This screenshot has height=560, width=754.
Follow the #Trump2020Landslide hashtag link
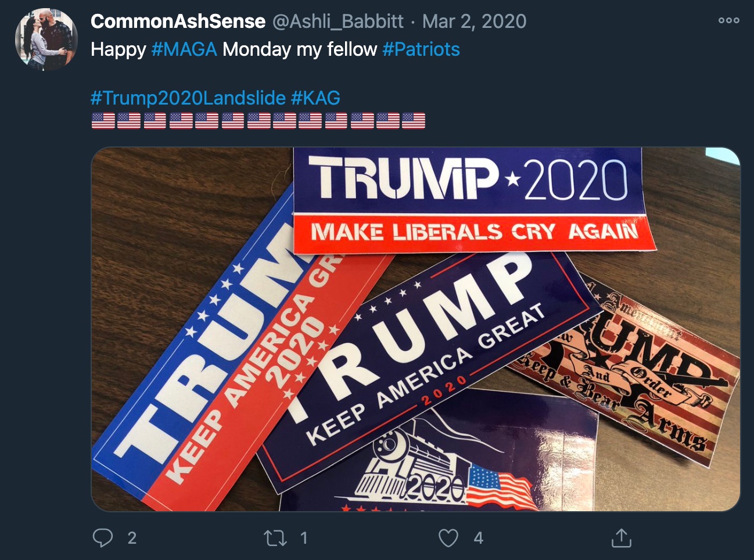tap(188, 98)
